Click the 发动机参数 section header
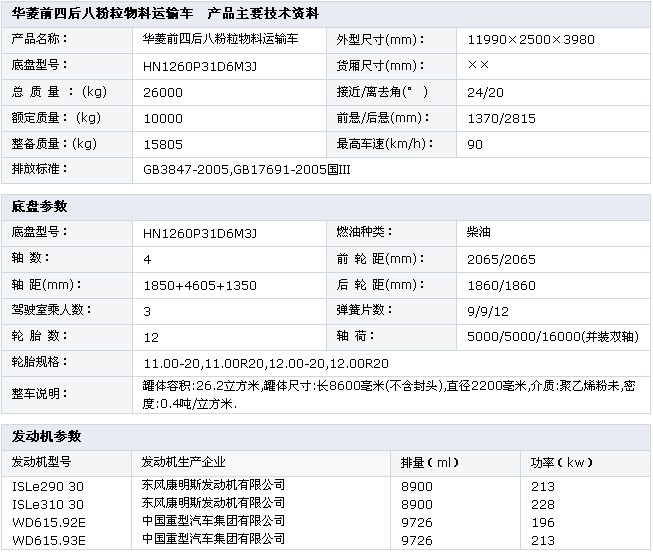 coord(46,437)
